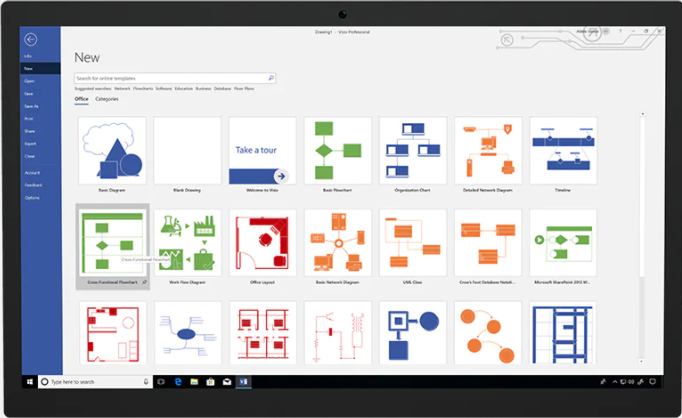This screenshot has width=682, height=418.
Task: Choose Save As in the sidebar
Action: pyautogui.click(x=31, y=106)
